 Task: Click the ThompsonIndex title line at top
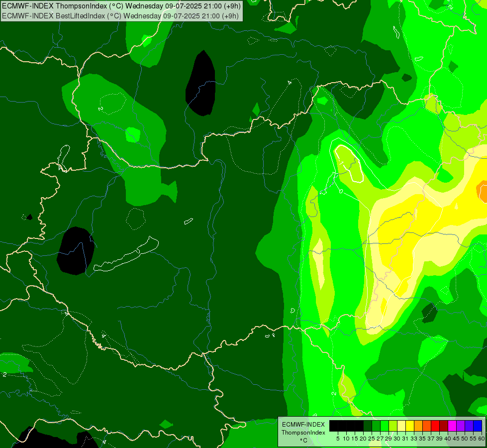click(x=121, y=5)
